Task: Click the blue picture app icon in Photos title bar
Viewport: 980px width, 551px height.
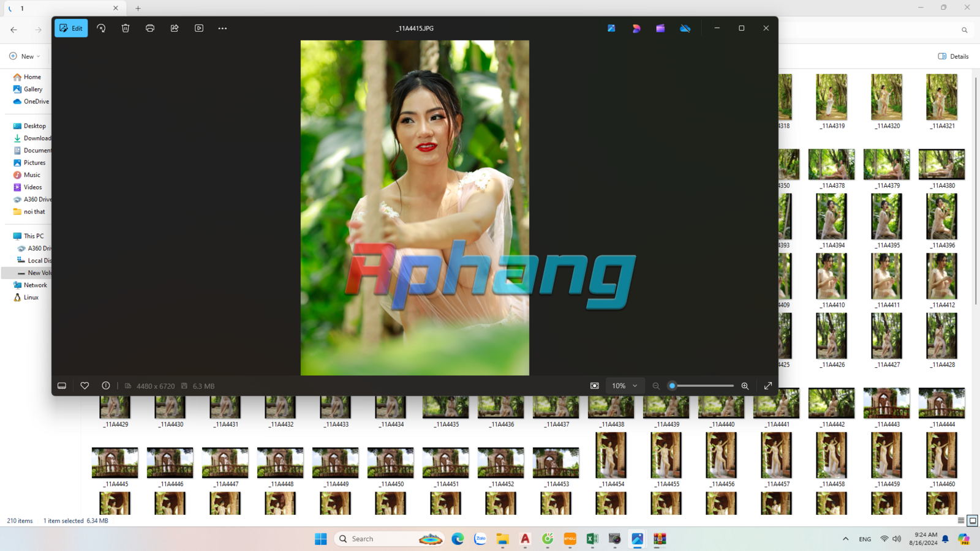Action: (611, 28)
